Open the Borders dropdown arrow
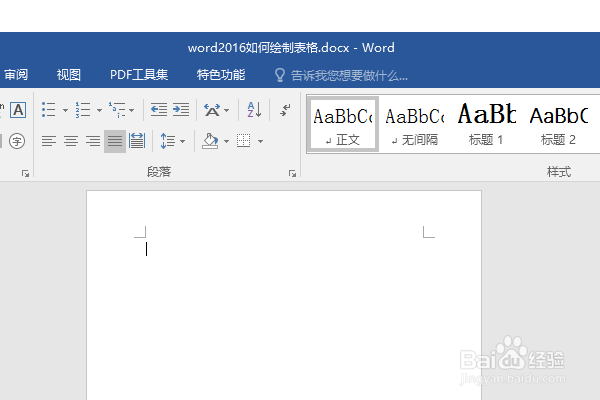600x400 pixels. pos(261,141)
